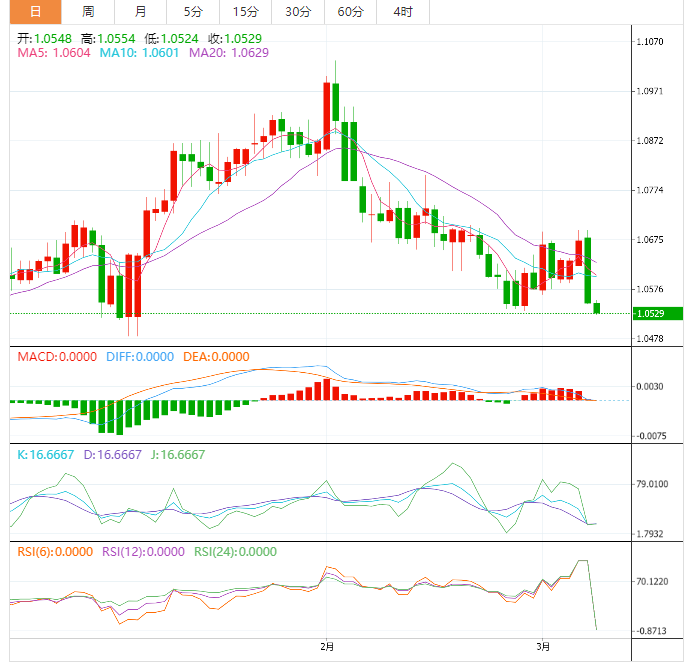Click the 2月 date marker on axis
This screenshot has width=692, height=669.
coord(326,647)
